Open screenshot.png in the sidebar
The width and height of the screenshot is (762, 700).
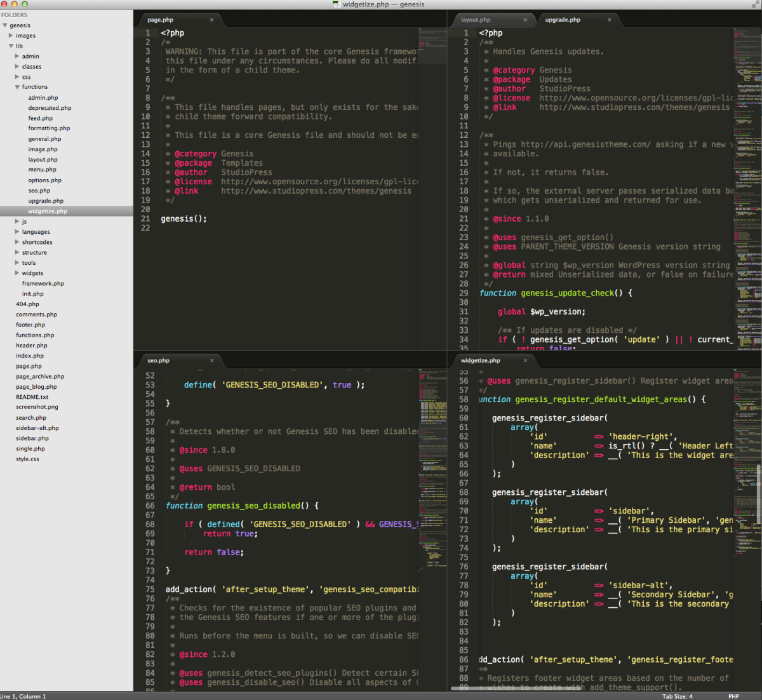coord(37,407)
